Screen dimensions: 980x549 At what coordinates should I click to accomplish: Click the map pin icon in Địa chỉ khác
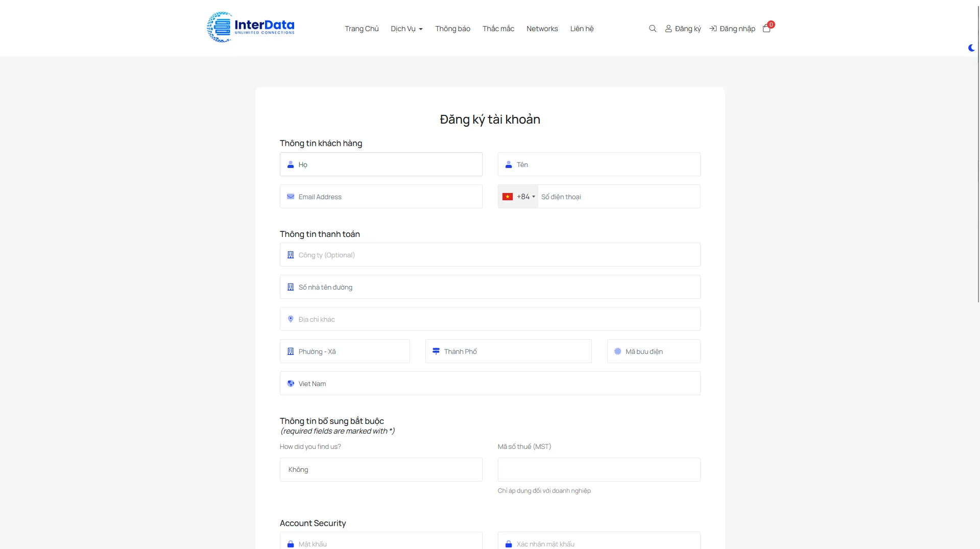coord(291,319)
